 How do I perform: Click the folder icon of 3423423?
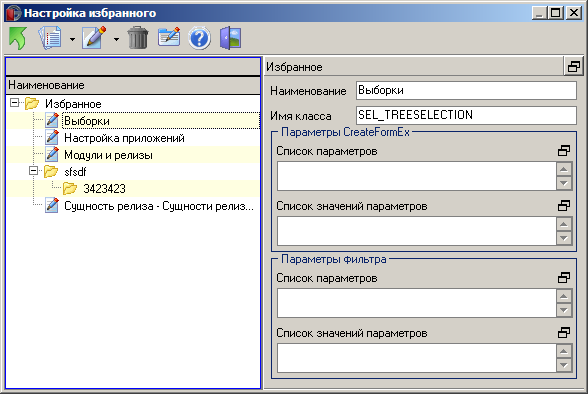[70, 189]
